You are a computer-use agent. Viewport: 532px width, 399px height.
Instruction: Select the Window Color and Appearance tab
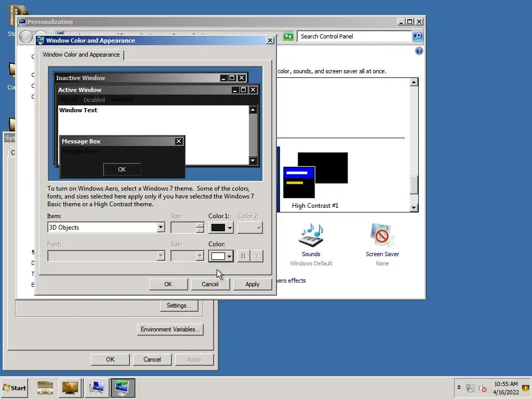(81, 55)
